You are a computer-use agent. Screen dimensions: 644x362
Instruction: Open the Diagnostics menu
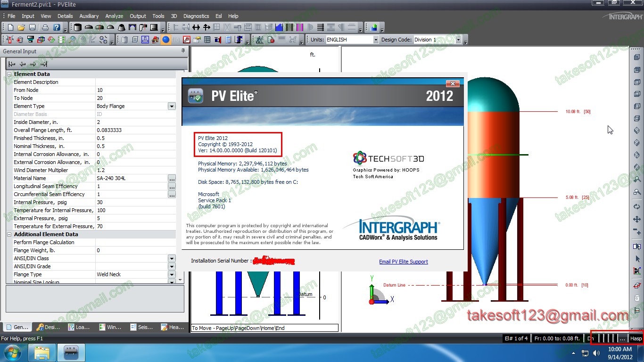tap(196, 16)
